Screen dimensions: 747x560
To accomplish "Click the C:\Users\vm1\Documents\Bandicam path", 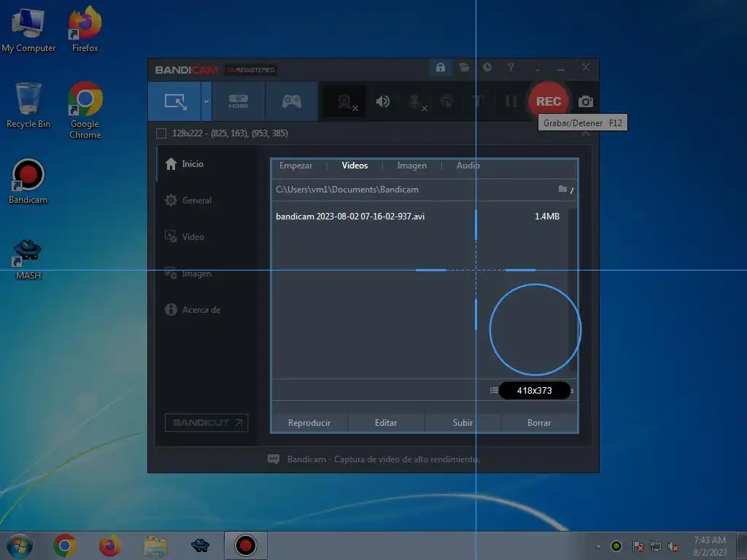I will 347,190.
